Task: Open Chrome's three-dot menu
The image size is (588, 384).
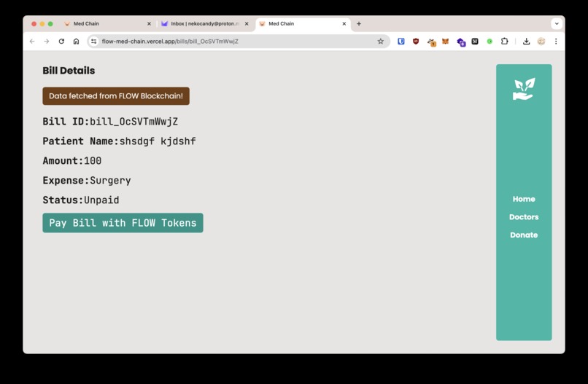Action: point(556,42)
